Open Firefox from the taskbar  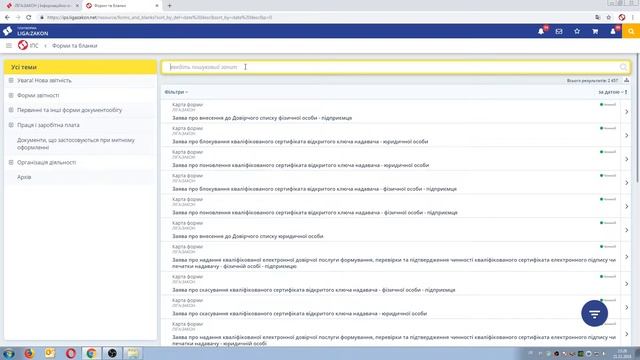point(29,353)
